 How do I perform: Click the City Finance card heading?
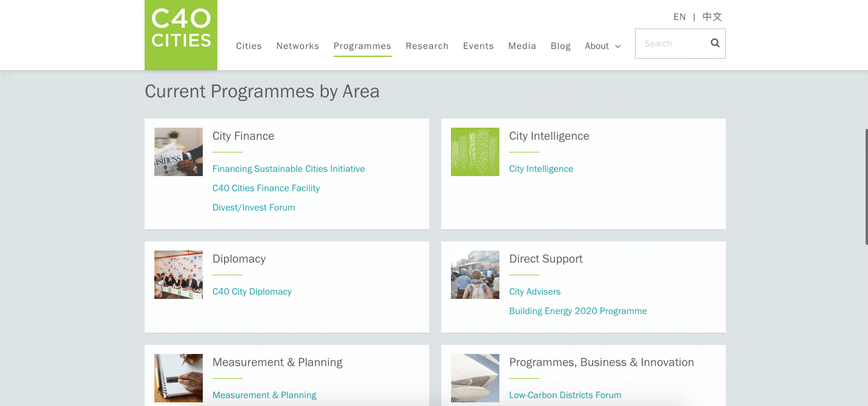pos(243,136)
